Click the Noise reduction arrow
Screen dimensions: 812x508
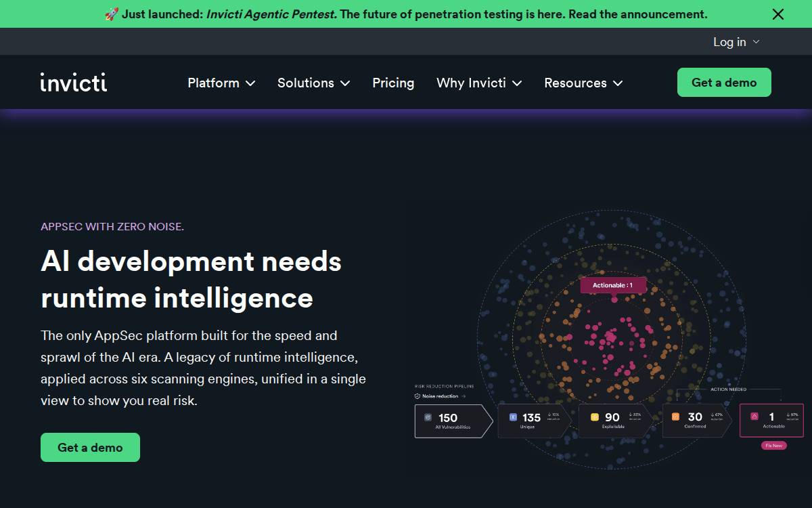(x=464, y=396)
